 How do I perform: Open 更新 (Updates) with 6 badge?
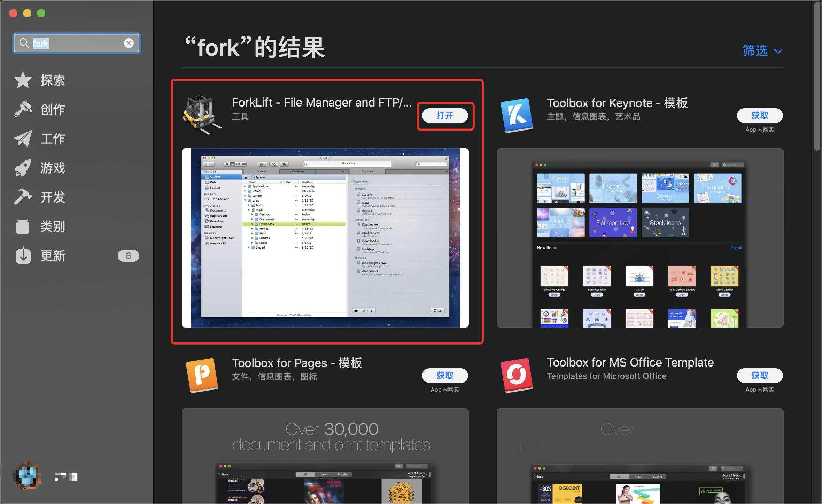(52, 256)
